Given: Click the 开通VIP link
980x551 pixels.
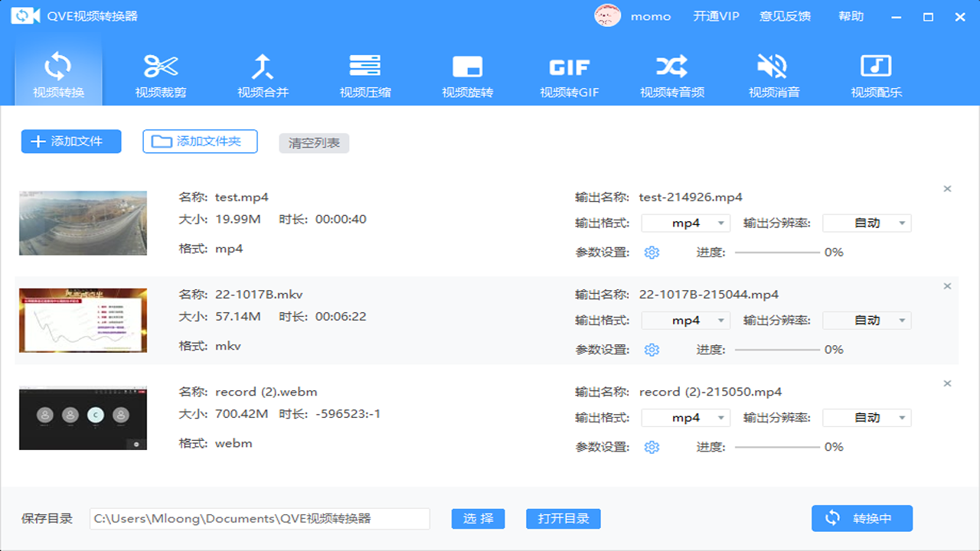Looking at the screenshot, I should (715, 15).
